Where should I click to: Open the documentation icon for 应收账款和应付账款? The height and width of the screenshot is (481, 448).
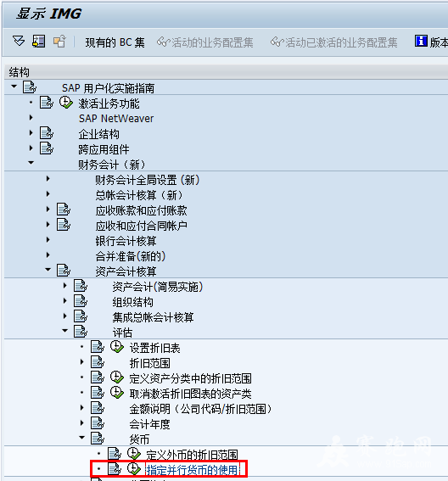pos(64,210)
